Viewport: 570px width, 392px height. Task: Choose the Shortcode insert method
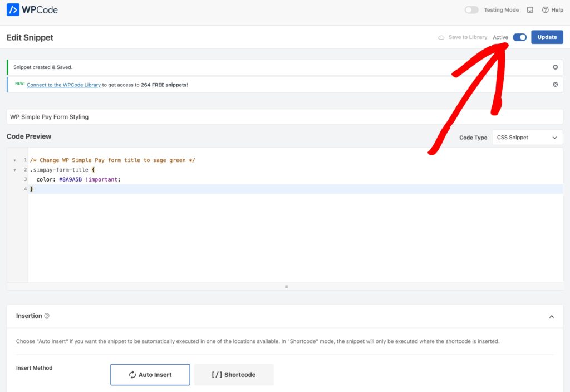(234, 375)
